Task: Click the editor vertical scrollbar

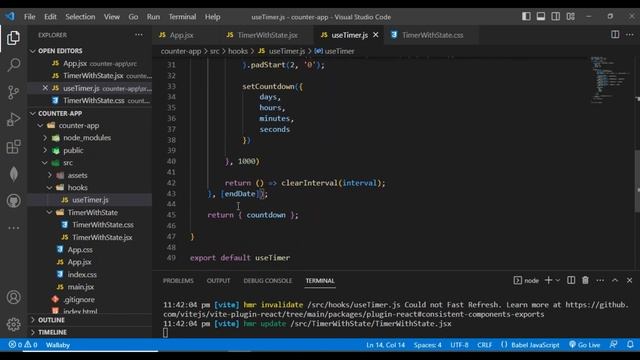Action: tap(637, 181)
